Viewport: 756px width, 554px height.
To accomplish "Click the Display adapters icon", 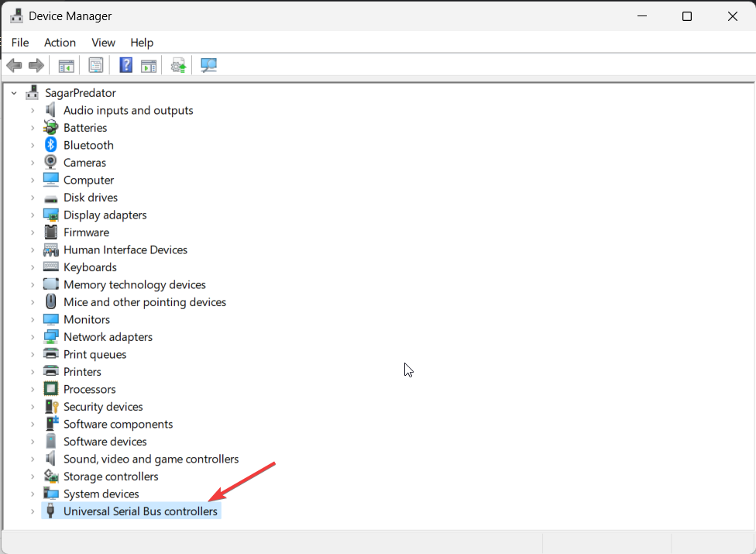I will [50, 215].
